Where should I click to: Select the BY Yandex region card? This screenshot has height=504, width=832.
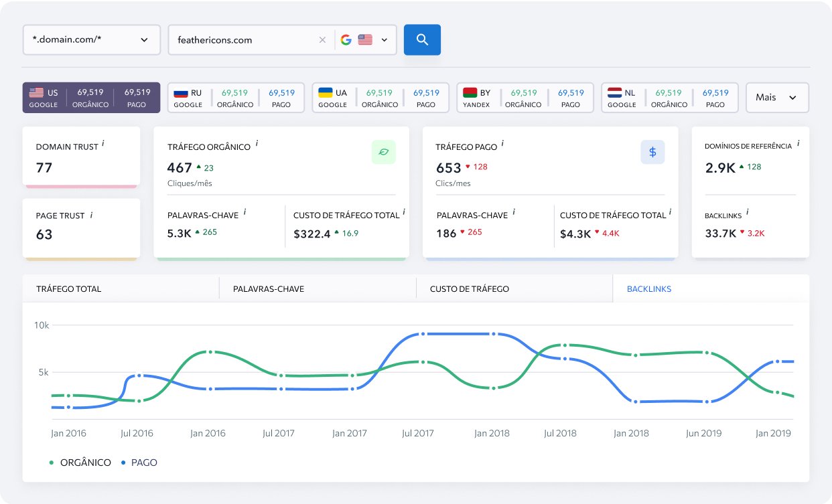[x=525, y=98]
